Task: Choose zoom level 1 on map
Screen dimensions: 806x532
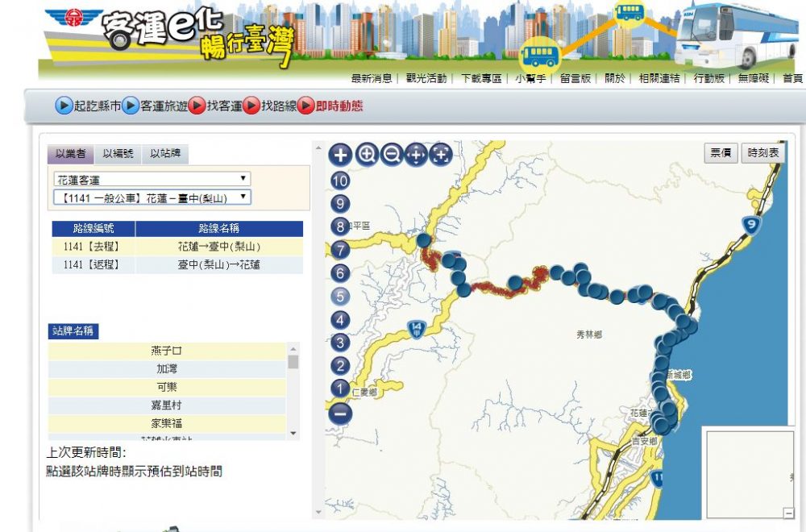Action: (340, 388)
